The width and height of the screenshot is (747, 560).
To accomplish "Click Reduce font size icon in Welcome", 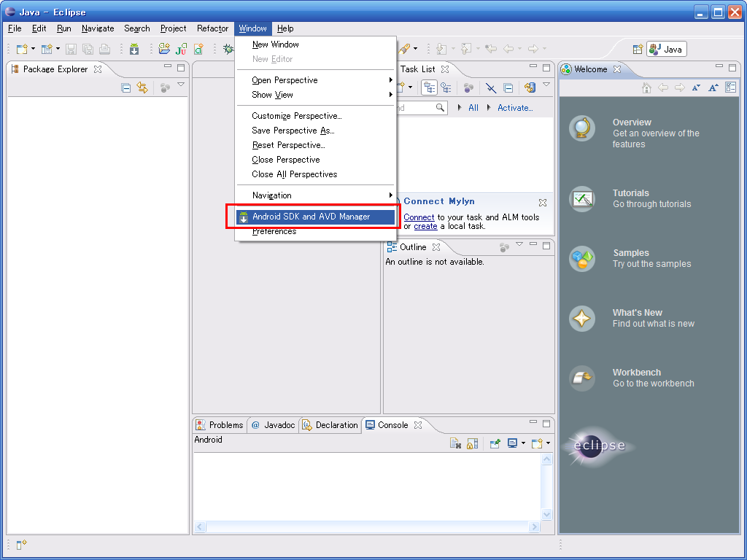I will click(x=696, y=87).
